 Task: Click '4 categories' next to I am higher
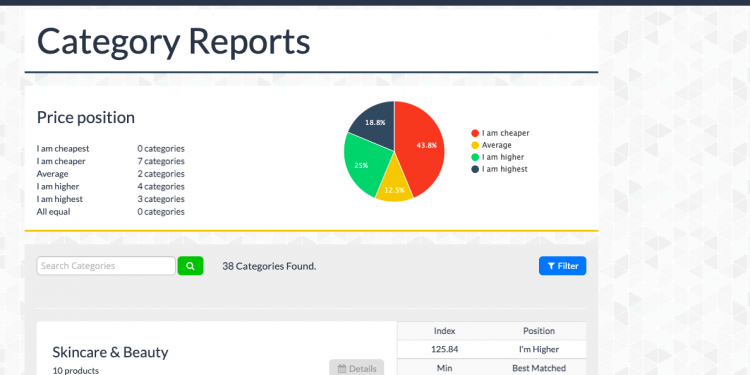pos(161,187)
